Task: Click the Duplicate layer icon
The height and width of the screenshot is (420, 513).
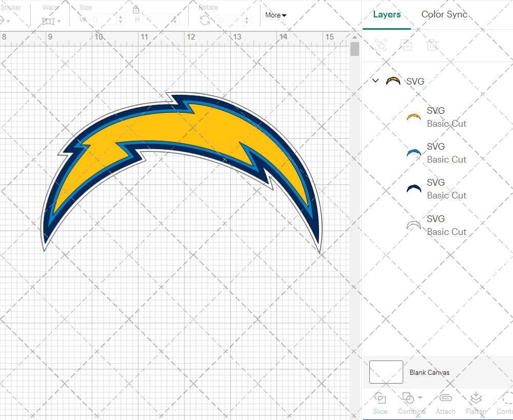Action: coord(407,45)
